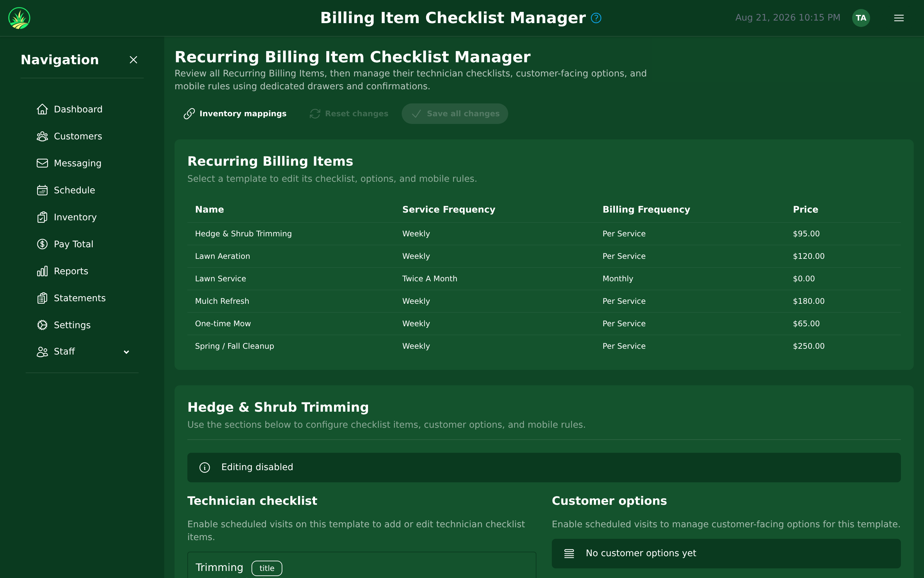Click the Pay Total dollar icon
This screenshot has width=924, height=578.
42,244
